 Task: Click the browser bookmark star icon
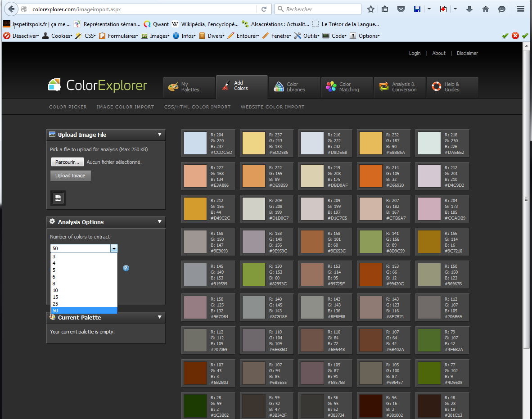coord(371,9)
